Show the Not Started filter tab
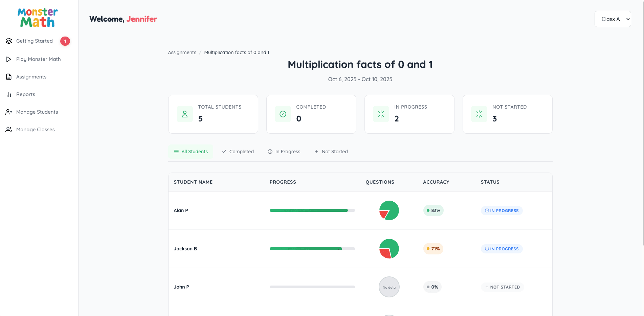The image size is (644, 316). click(331, 152)
